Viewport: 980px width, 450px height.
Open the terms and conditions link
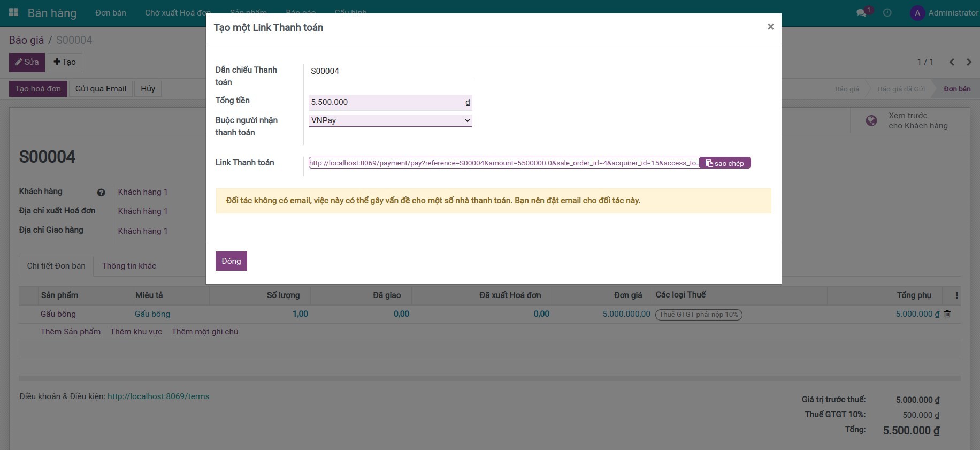pyautogui.click(x=158, y=396)
